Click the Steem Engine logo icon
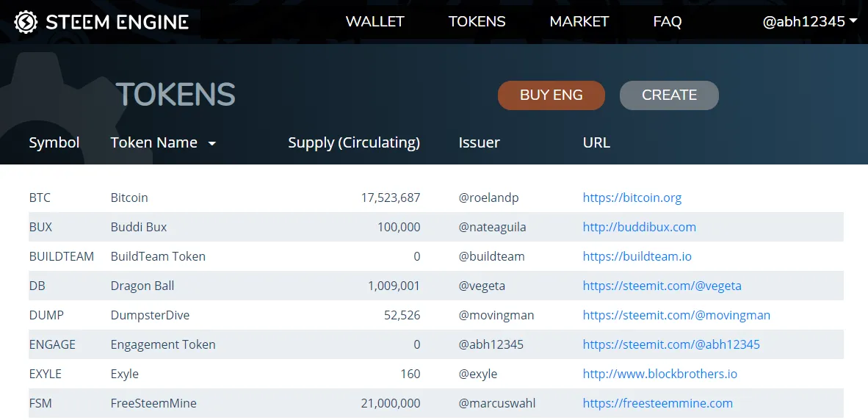Viewport: 868px width, 420px height. (26, 22)
